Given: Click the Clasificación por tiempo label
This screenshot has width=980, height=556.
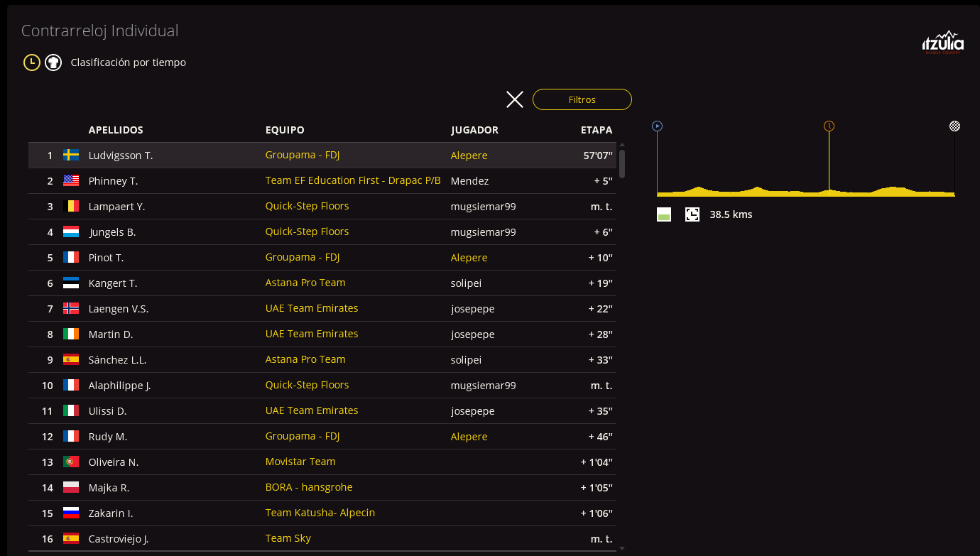Looking at the screenshot, I should pyautogui.click(x=129, y=62).
